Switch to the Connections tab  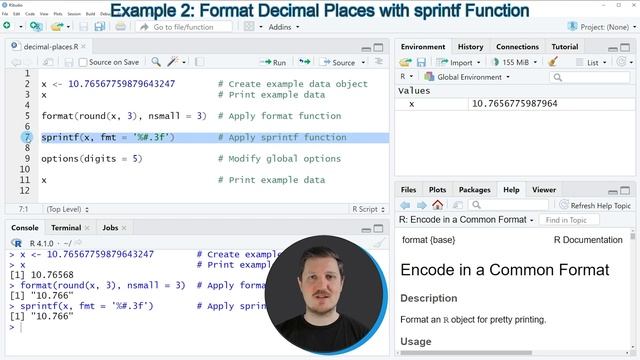[517, 47]
